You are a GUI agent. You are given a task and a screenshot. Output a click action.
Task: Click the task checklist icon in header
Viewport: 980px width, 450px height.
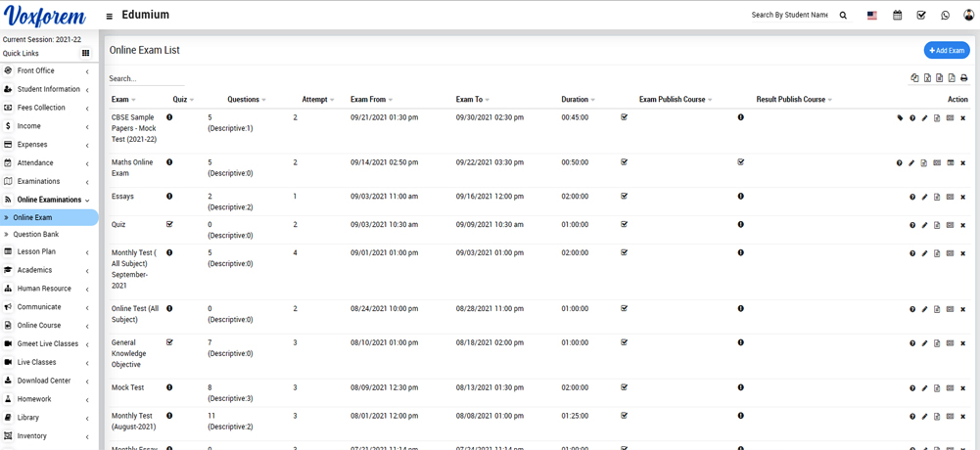point(921,16)
